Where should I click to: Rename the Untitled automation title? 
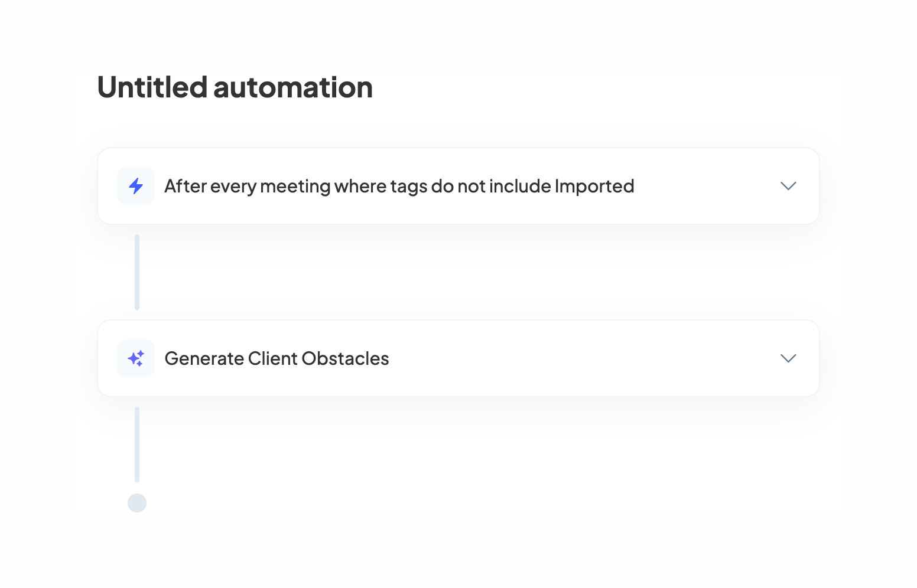point(235,87)
